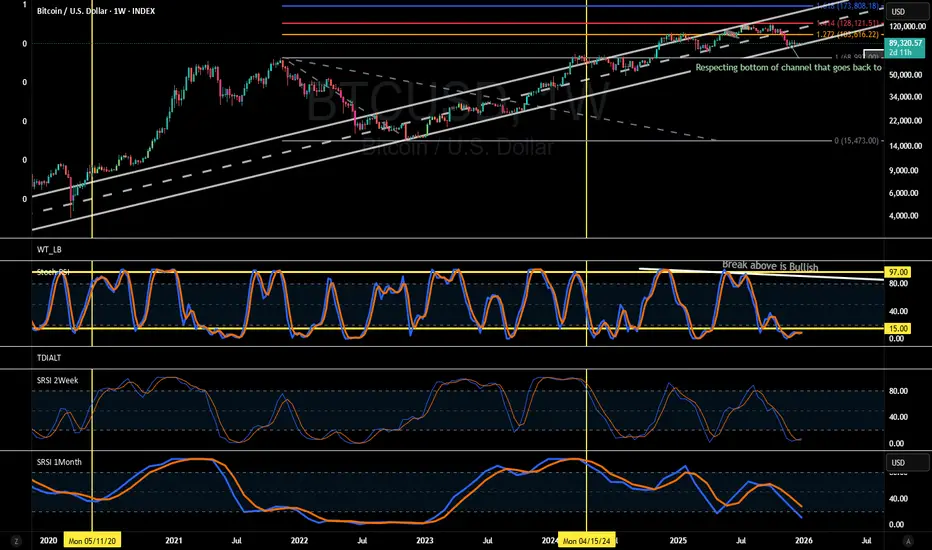The image size is (932, 550).
Task: Click the 97.00 level label on Stoch RSI
Action: [x=898, y=272]
